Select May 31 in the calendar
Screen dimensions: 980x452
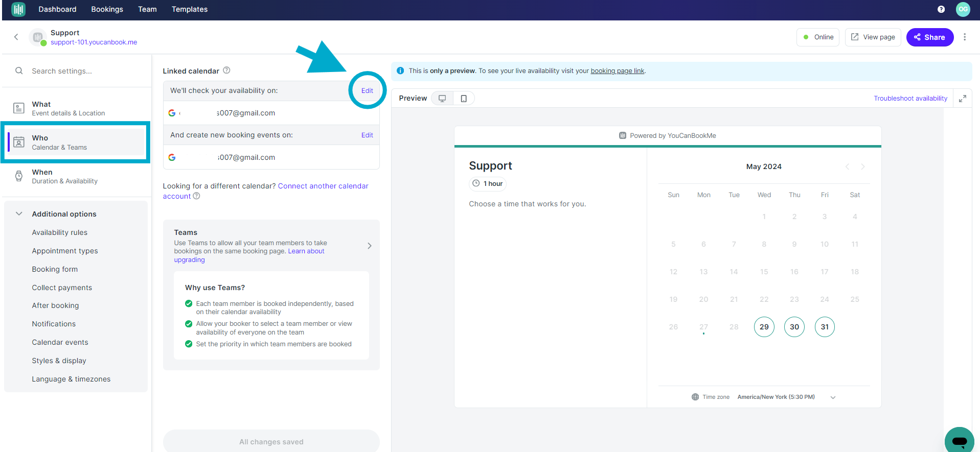(x=825, y=327)
